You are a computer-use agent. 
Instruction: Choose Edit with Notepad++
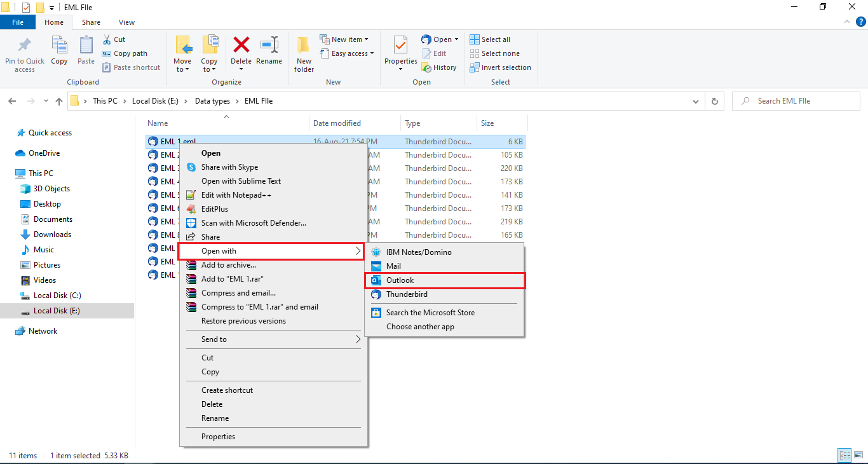click(274, 195)
